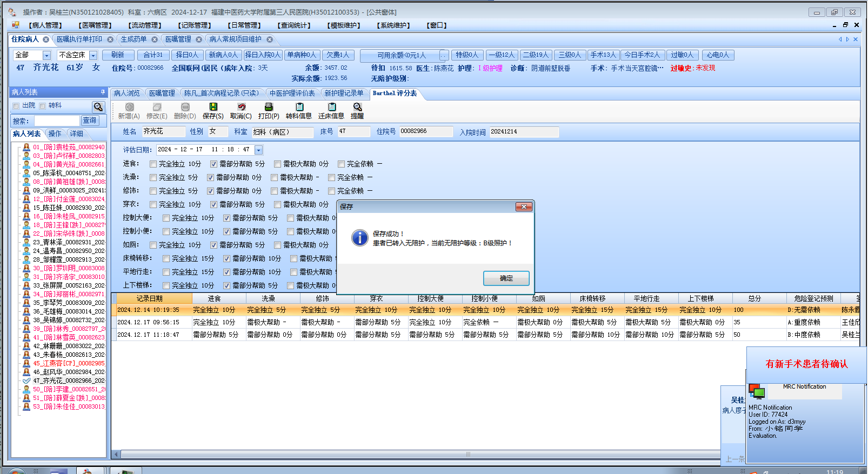This screenshot has height=474, width=868.
Task: Open the 不含空床 dropdown
Action: (x=93, y=55)
